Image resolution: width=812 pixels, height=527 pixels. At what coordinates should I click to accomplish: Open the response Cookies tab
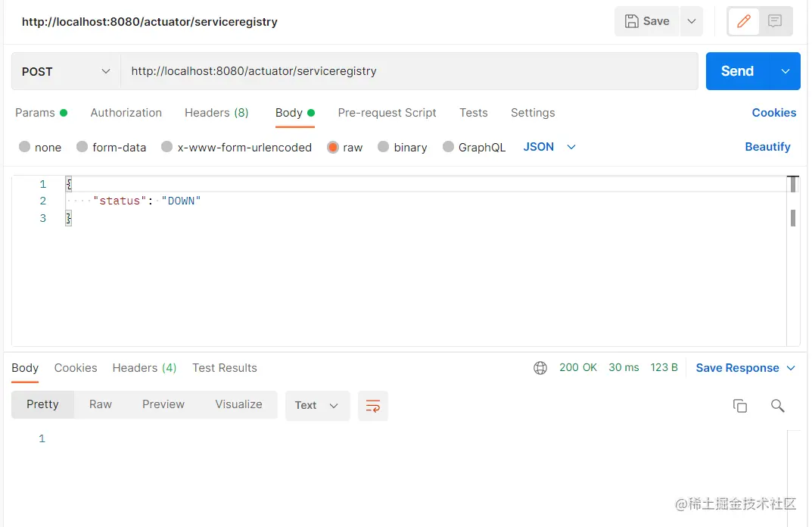click(76, 368)
